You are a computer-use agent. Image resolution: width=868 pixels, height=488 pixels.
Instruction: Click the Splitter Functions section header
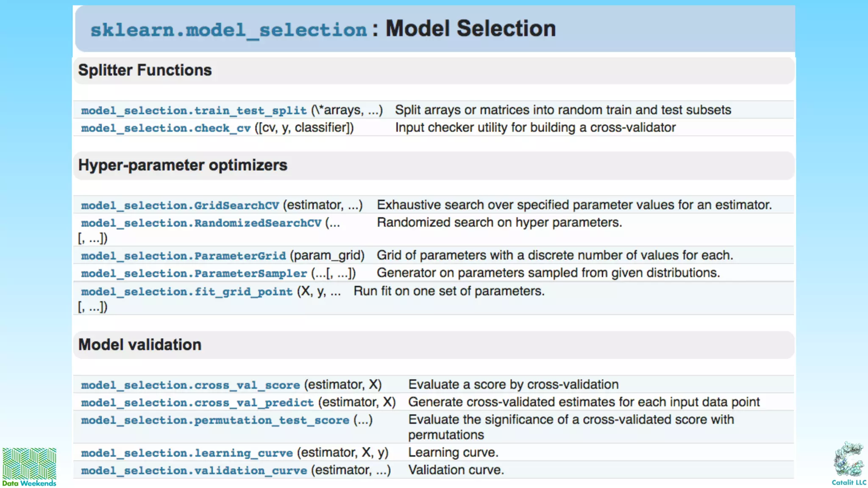pos(145,70)
